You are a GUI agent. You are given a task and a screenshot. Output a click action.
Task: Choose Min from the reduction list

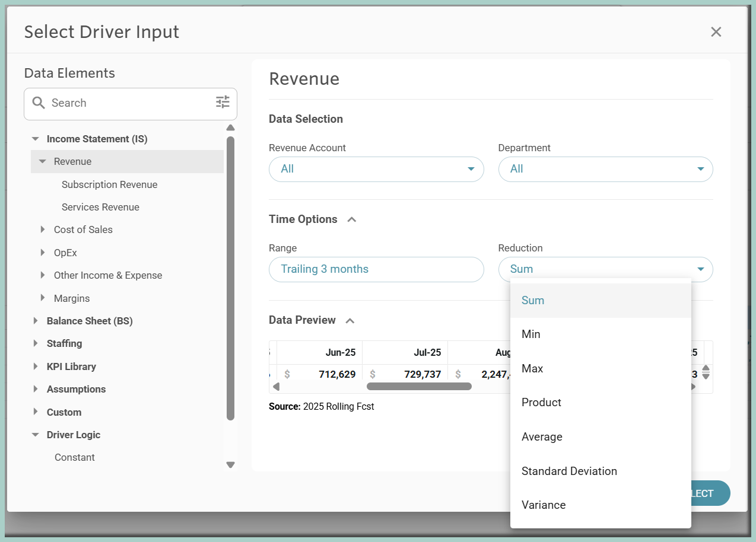(x=601, y=334)
